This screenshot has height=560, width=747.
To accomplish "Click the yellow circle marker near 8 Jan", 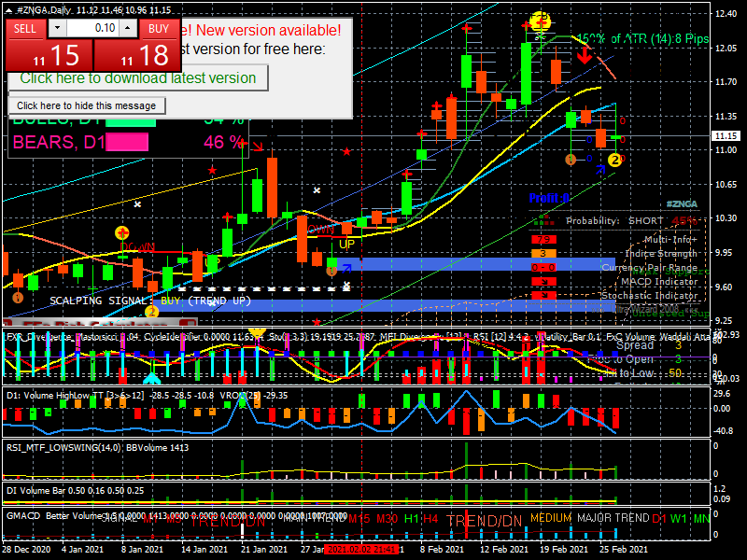I will [x=122, y=232].
